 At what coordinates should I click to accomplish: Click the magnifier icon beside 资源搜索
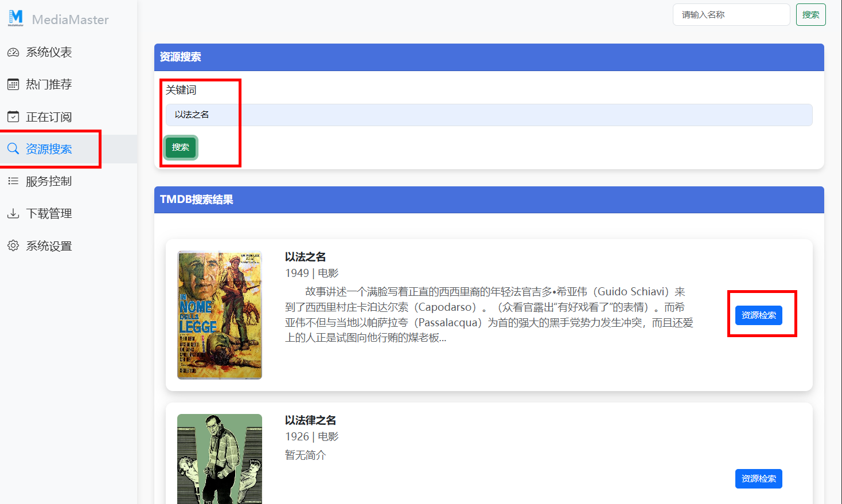(x=13, y=149)
